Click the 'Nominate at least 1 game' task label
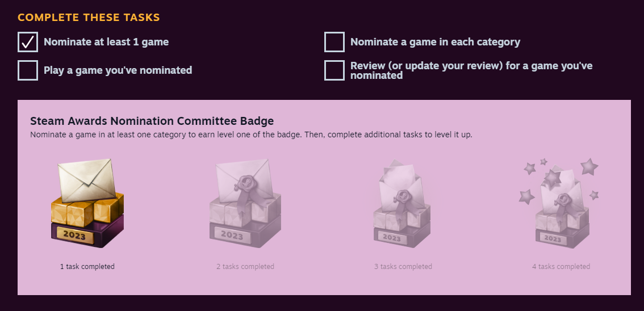 [106, 42]
